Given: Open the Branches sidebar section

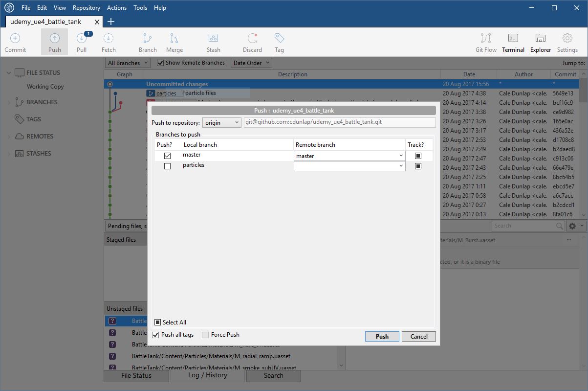Looking at the screenshot, I should click(x=42, y=102).
